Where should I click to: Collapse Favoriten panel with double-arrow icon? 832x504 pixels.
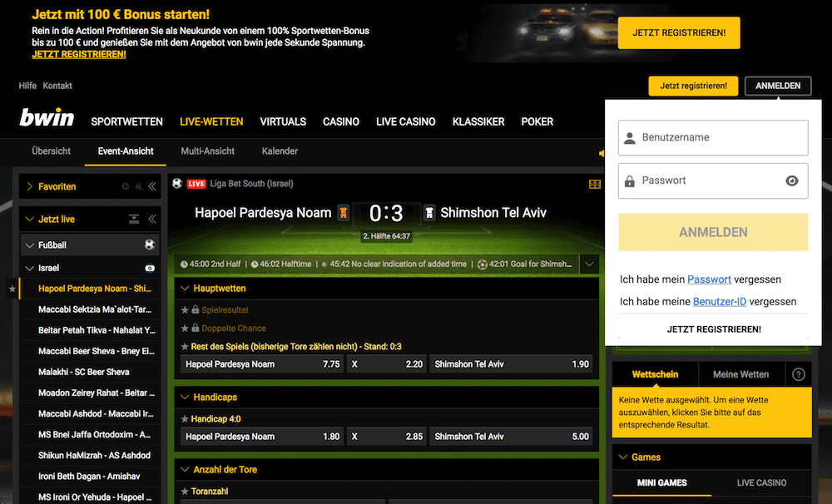tap(152, 187)
